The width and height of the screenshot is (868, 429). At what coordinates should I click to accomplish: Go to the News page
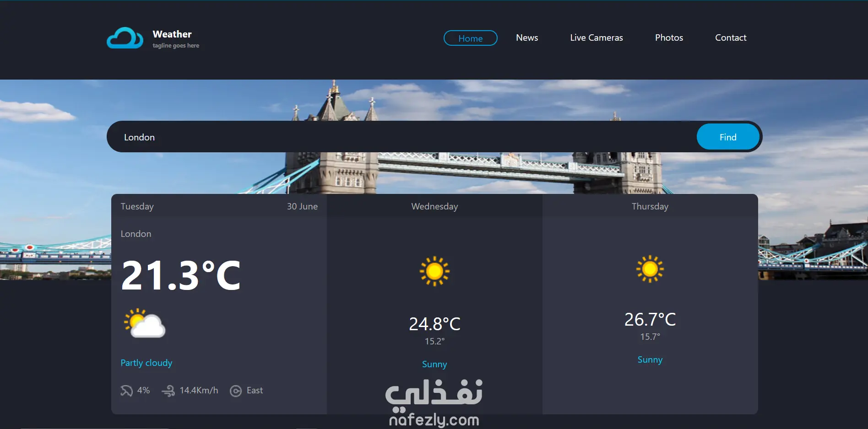(527, 38)
